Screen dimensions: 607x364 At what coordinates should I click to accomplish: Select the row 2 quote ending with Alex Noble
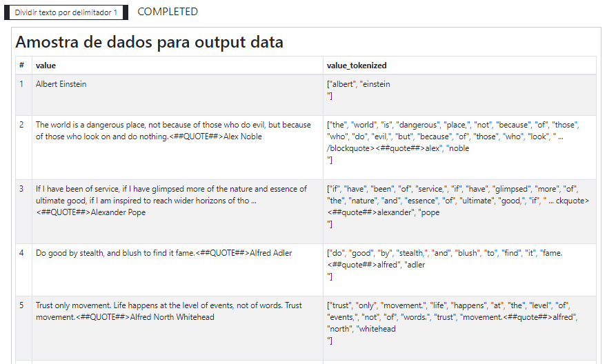[x=177, y=148]
